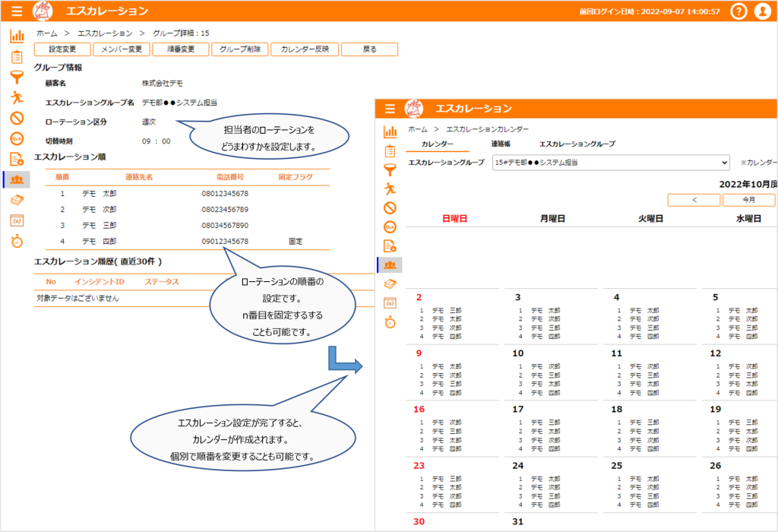Screen dimensions: 778x532
Task: Select phone number 09012345678
Action: point(225,241)
